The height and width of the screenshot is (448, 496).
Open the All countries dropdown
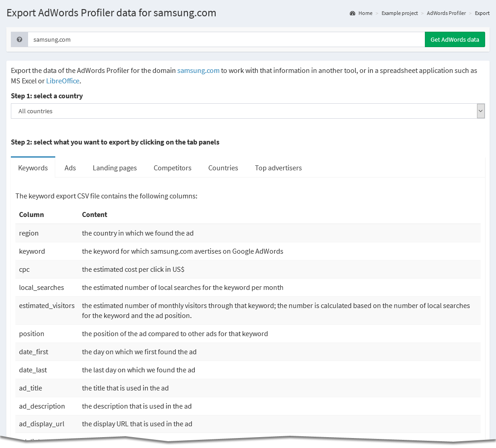pos(248,111)
